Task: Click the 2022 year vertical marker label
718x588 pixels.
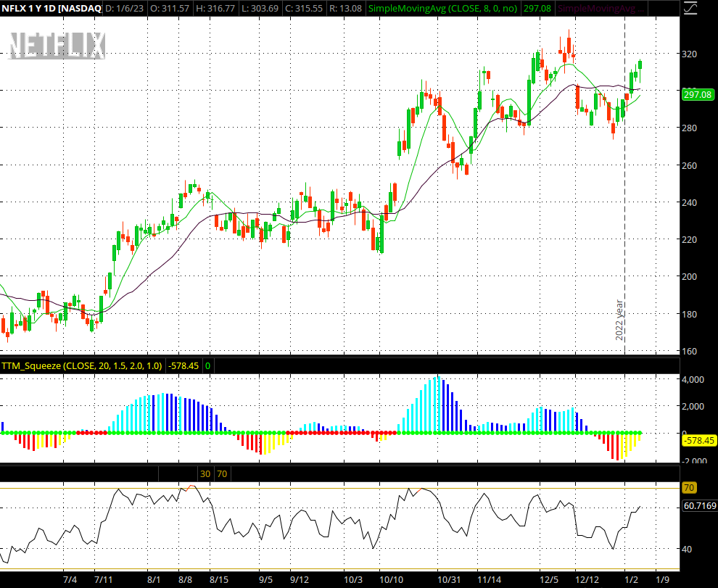Action: point(619,320)
